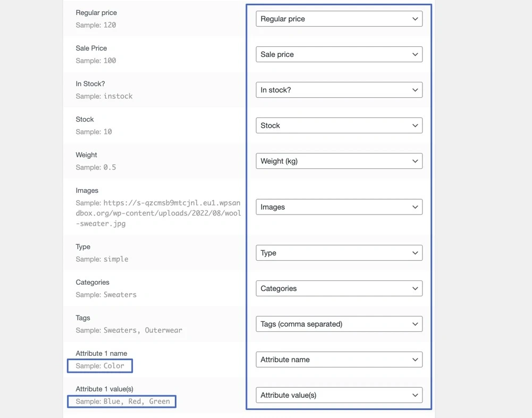Click the 'Sample: 0.5' weight text

96,167
